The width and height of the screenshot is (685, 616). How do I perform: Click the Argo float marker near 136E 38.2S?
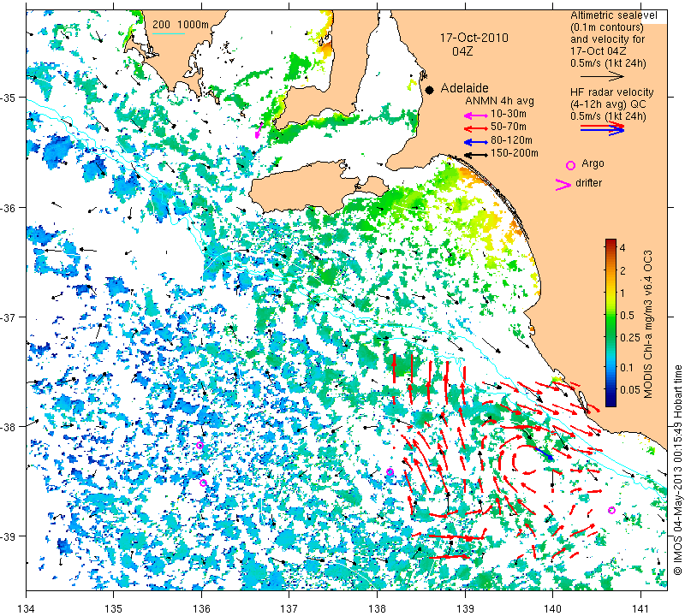[x=200, y=445]
